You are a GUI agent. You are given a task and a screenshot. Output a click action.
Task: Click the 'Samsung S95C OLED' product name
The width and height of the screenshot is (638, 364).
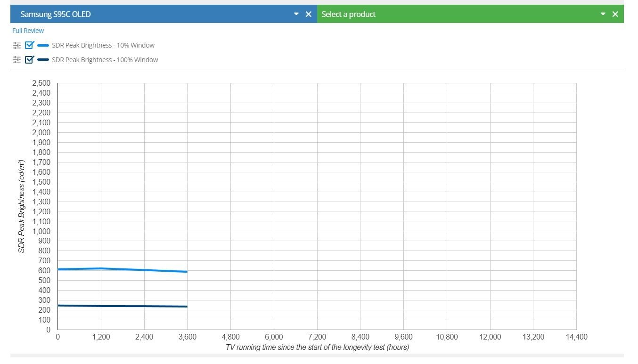56,14
